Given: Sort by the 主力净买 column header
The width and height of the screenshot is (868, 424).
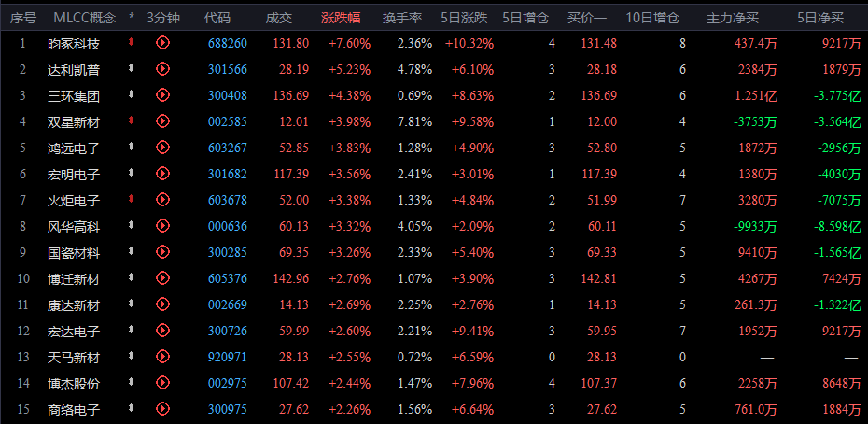Looking at the screenshot, I should point(733,18).
